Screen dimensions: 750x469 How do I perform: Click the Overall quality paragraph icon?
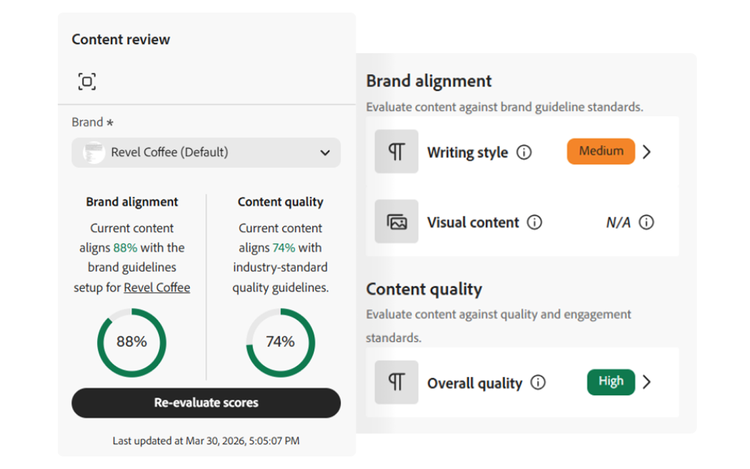(x=396, y=382)
